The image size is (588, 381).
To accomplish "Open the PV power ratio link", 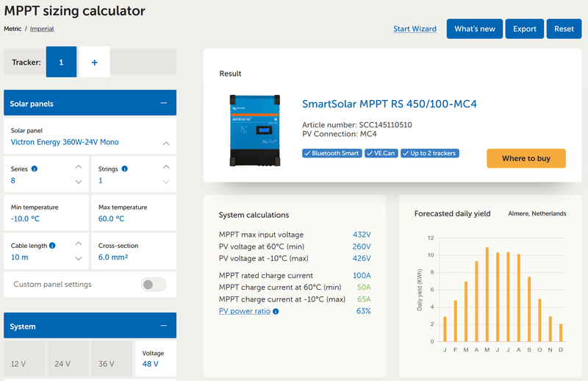I will (245, 311).
